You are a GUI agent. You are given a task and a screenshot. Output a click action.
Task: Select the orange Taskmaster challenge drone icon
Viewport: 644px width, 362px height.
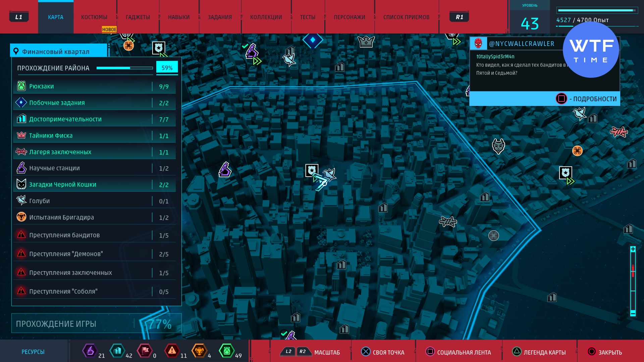pos(577,151)
